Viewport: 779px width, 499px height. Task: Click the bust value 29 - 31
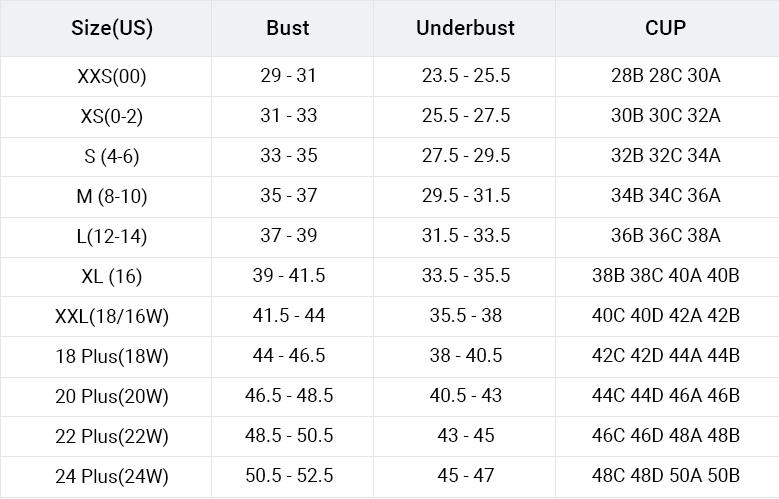288,76
